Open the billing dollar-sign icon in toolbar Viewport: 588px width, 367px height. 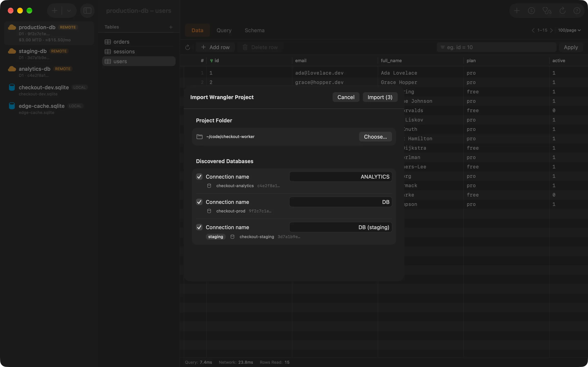(531, 11)
